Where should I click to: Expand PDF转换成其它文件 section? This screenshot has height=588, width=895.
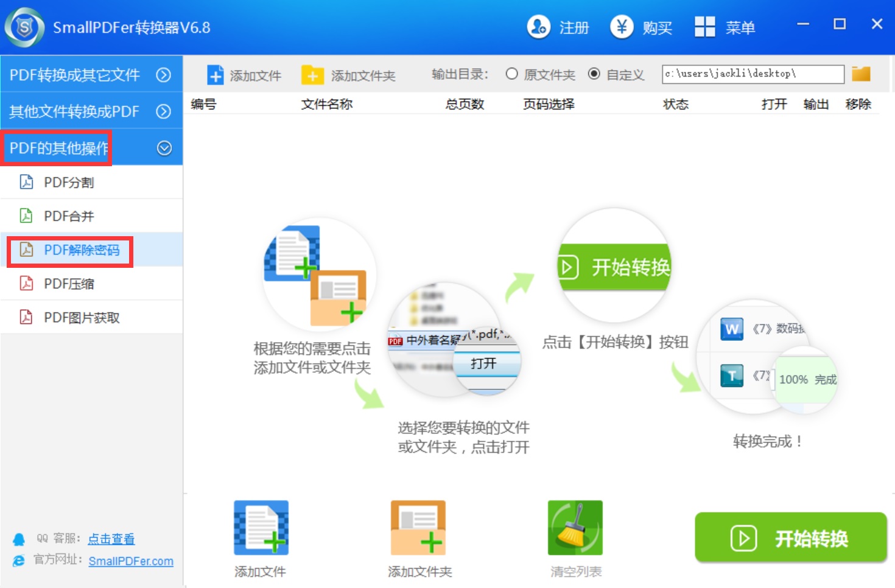pos(91,74)
